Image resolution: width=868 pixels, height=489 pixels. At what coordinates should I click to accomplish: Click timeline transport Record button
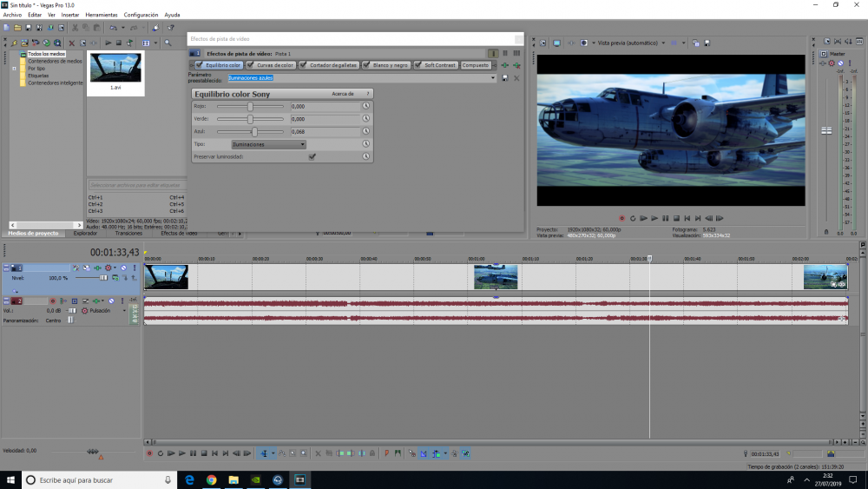tap(149, 453)
